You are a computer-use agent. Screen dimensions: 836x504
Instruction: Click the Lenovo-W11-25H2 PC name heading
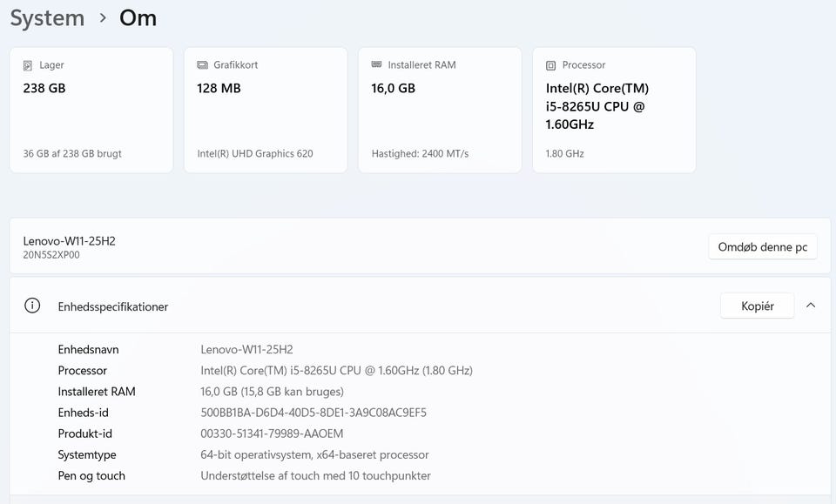pyautogui.click(x=70, y=240)
